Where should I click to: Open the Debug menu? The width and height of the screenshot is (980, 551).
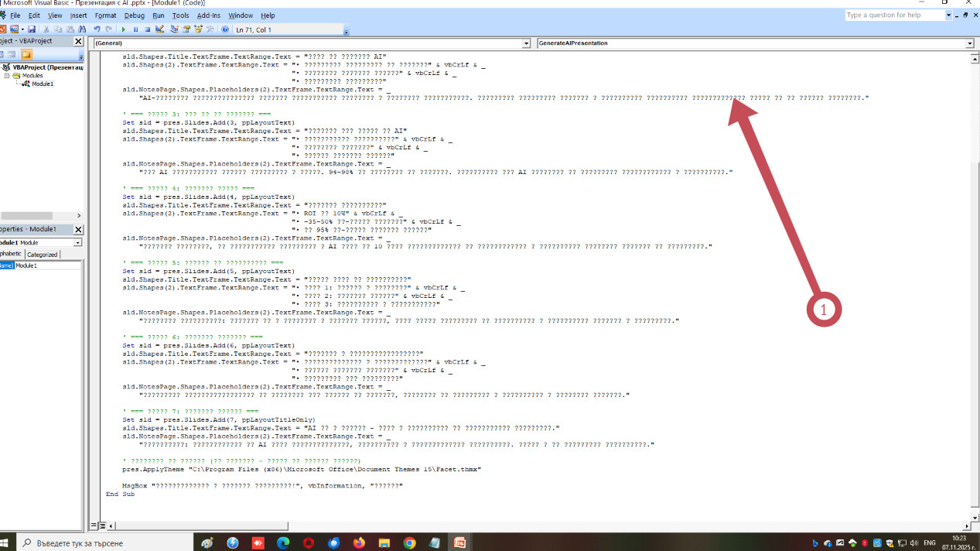tap(134, 15)
